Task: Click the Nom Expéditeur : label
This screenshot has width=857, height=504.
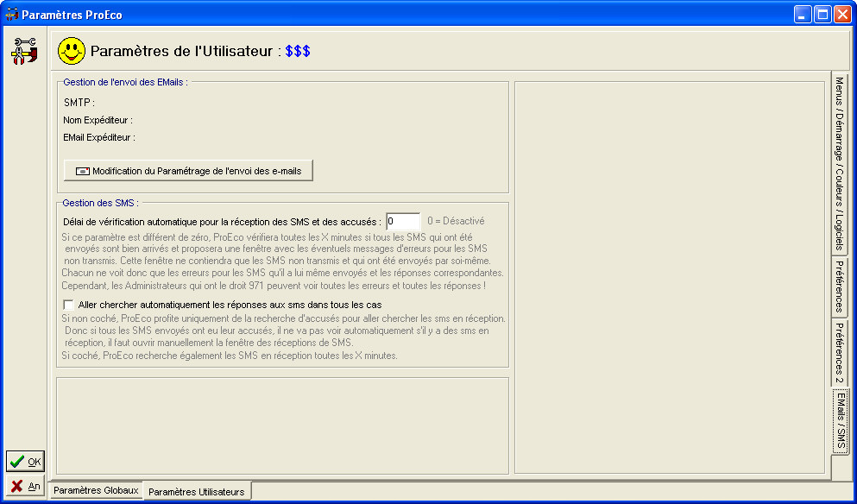Action: click(98, 120)
